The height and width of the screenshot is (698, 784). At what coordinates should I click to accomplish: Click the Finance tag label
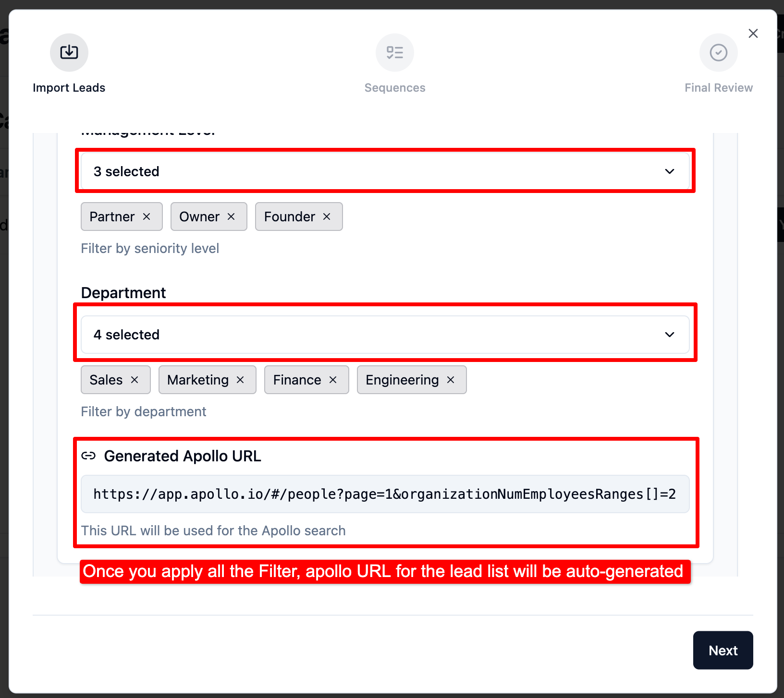(297, 380)
